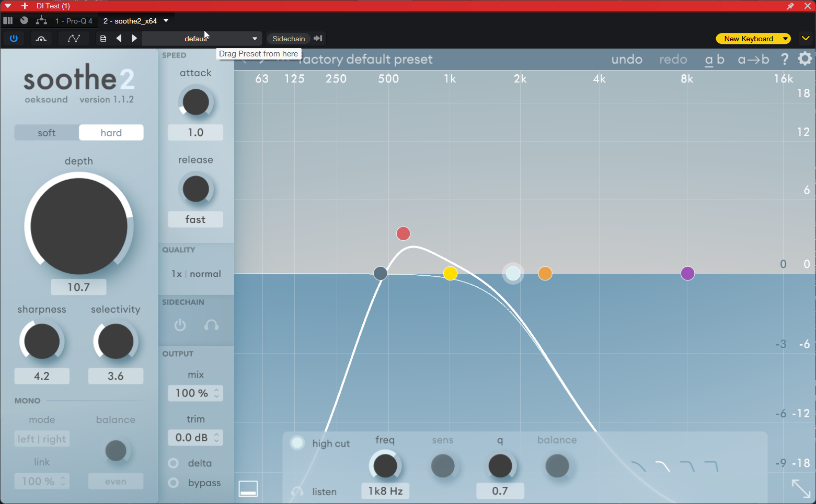Open the New Keyboard dropdown
This screenshot has width=816, height=504.
753,38
